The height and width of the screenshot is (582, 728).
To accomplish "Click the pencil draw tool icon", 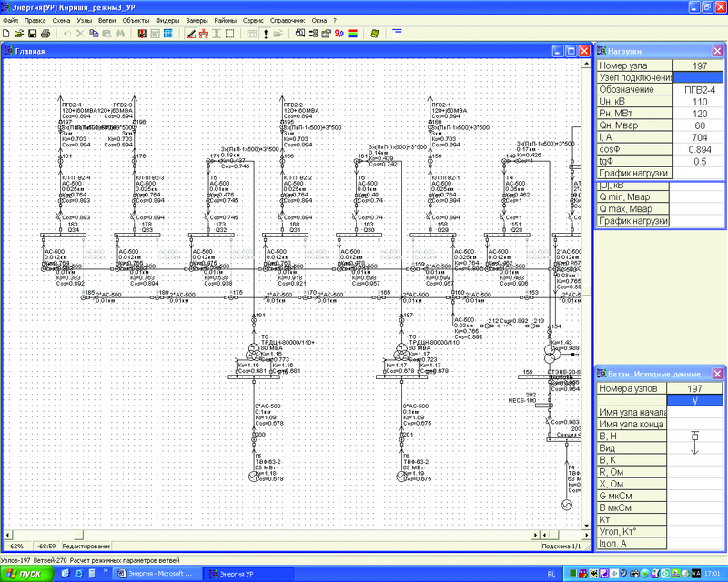I will point(191,34).
